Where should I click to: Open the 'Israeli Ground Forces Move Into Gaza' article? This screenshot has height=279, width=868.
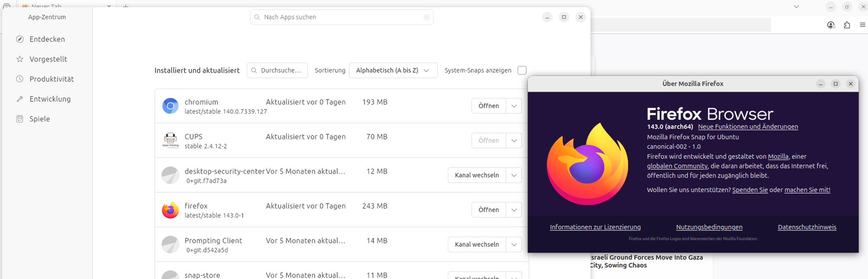pyautogui.click(x=646, y=261)
